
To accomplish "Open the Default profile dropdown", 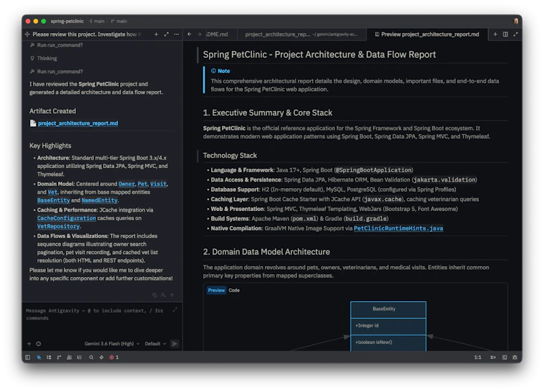I will pyautogui.click(x=155, y=344).
